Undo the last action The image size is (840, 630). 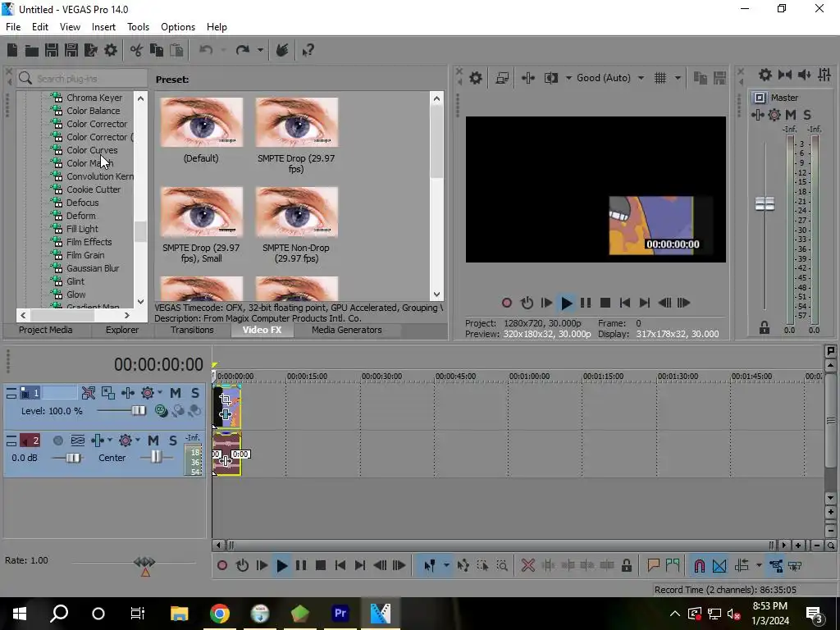point(206,50)
